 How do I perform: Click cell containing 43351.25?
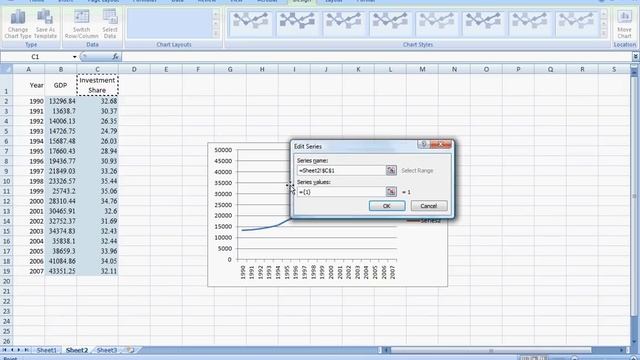tap(61, 271)
